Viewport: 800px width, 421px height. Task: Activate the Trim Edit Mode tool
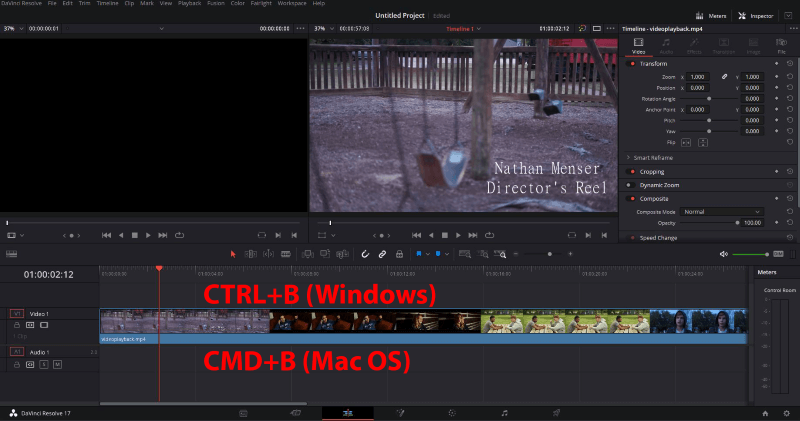pos(251,254)
